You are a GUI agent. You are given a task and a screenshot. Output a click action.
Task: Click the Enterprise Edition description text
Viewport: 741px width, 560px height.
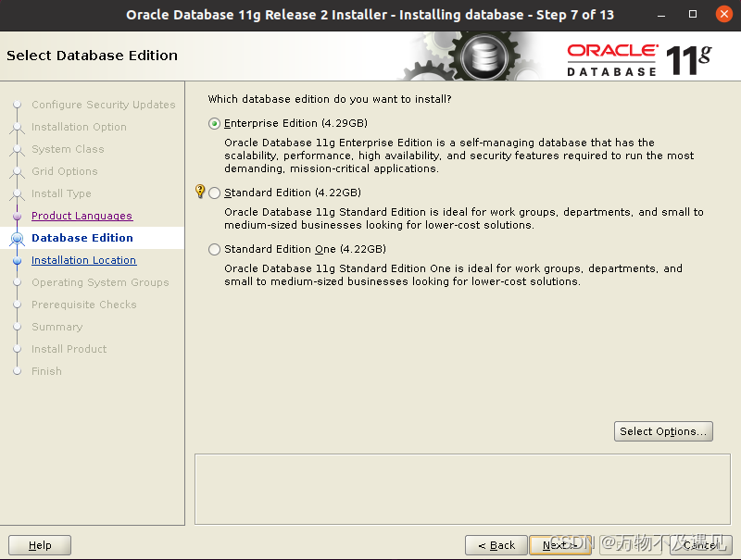[458, 156]
